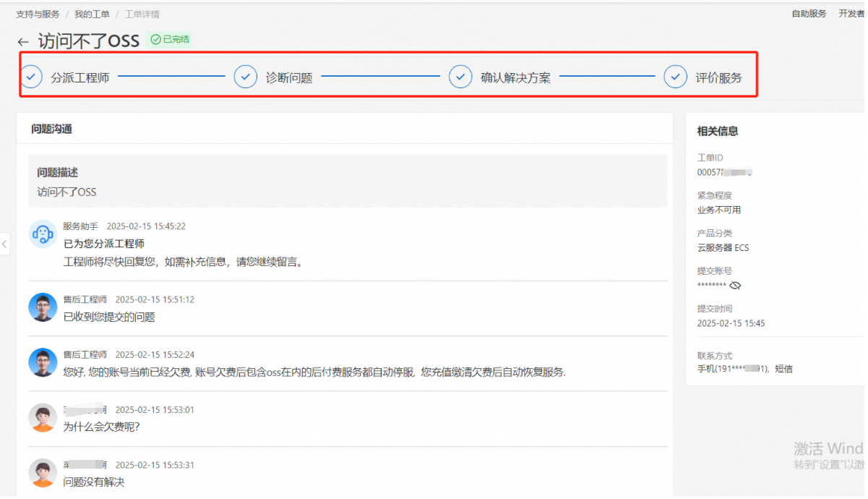
Task: Click the 工单详情 breadcrumb item
Action: 142,14
